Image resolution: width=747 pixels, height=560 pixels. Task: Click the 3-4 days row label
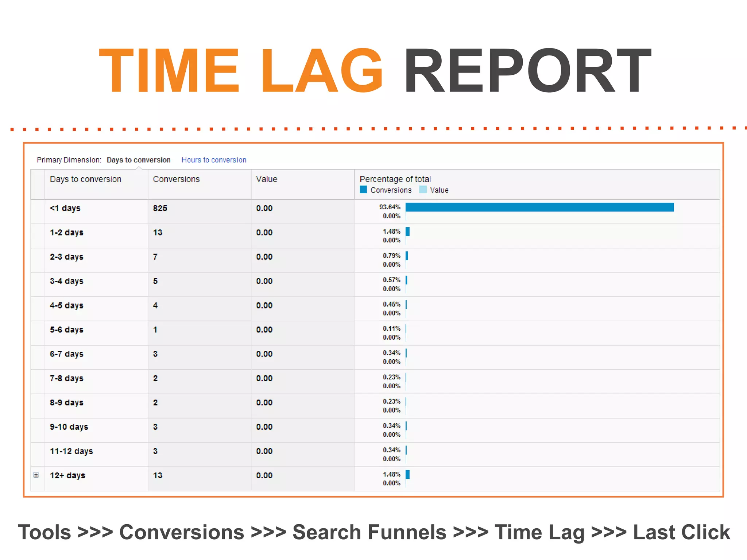coord(66,281)
